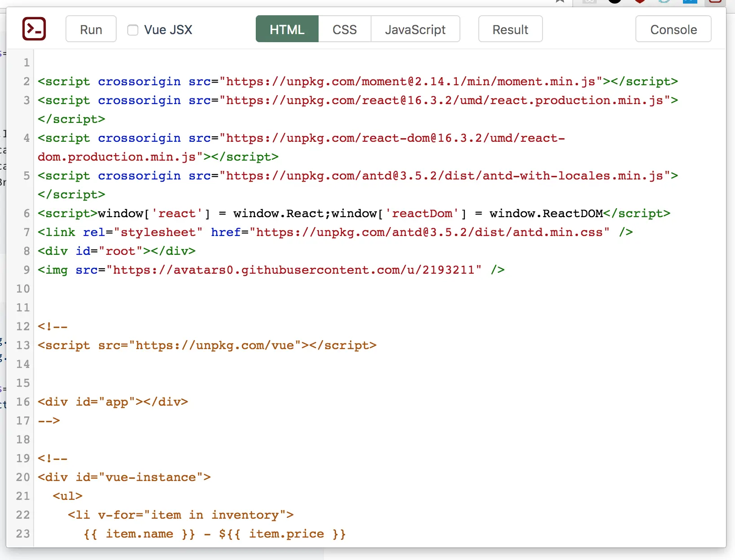Click line number 14 in the gutter
This screenshot has height=560, width=735.
[23, 364]
